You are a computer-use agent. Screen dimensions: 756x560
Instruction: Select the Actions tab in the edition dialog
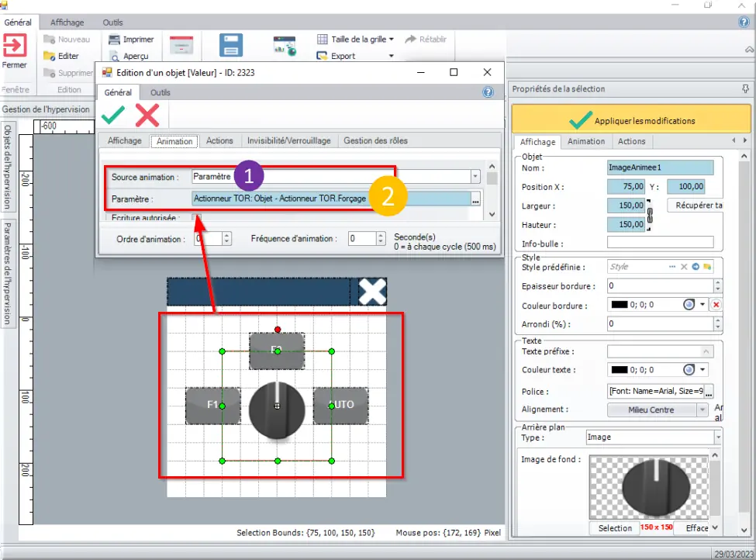[x=219, y=141]
